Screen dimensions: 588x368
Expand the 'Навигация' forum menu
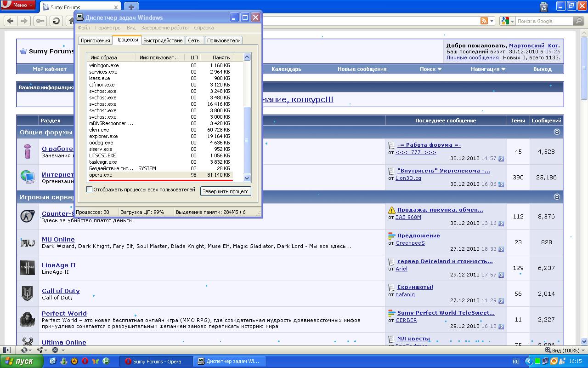[488, 69]
